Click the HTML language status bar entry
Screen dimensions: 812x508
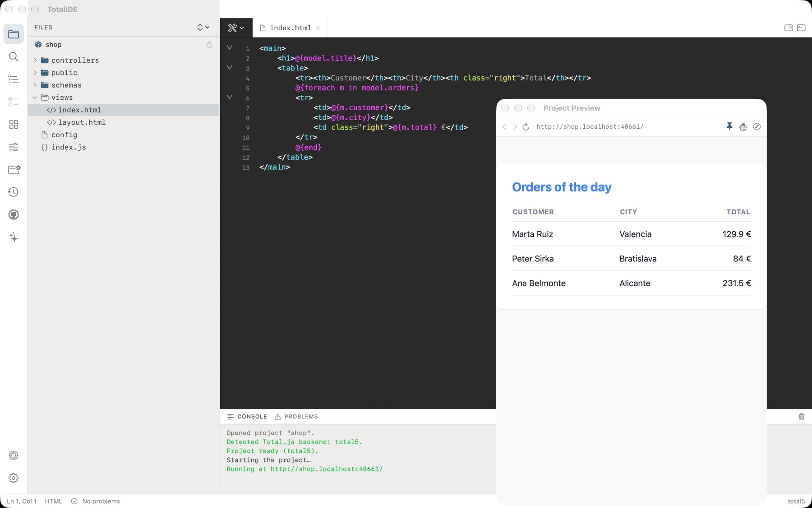click(54, 501)
